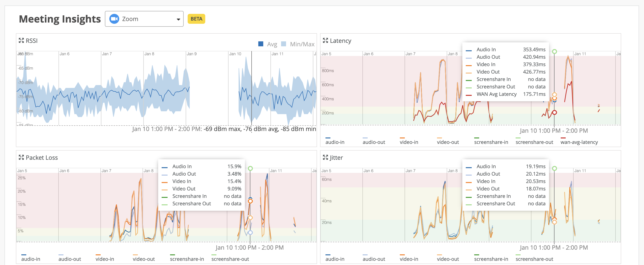644x265 pixels.
Task: Click the Meeting Insights heading
Action: pos(60,19)
